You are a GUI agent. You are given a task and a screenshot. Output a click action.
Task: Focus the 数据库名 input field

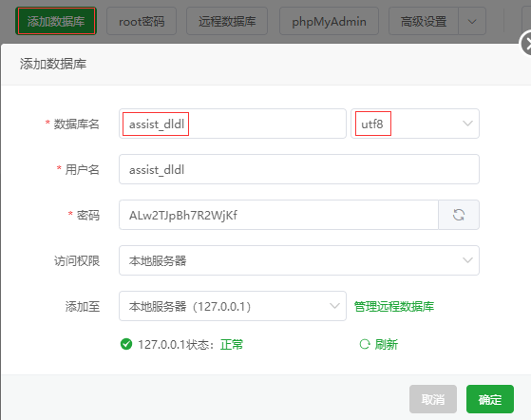pos(233,124)
